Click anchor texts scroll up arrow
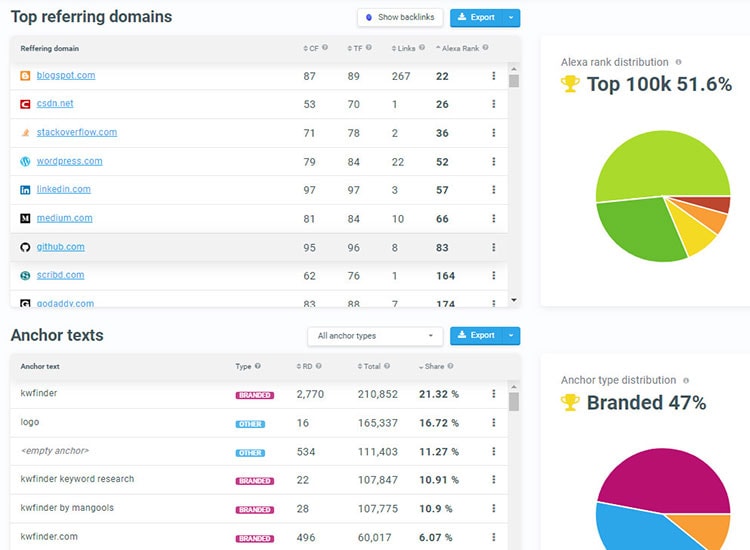The width and height of the screenshot is (750, 550). pos(514,386)
